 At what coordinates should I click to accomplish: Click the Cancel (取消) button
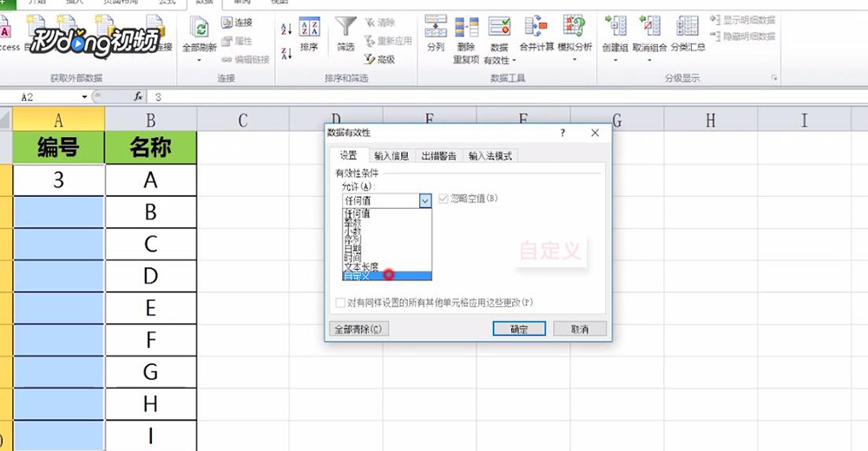580,330
